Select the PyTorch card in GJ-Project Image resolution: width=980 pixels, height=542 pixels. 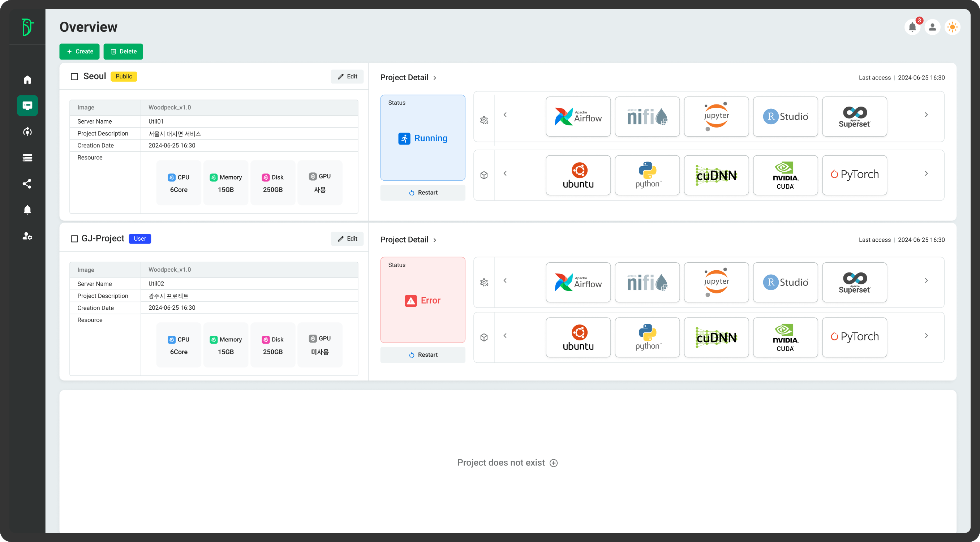[x=855, y=337]
